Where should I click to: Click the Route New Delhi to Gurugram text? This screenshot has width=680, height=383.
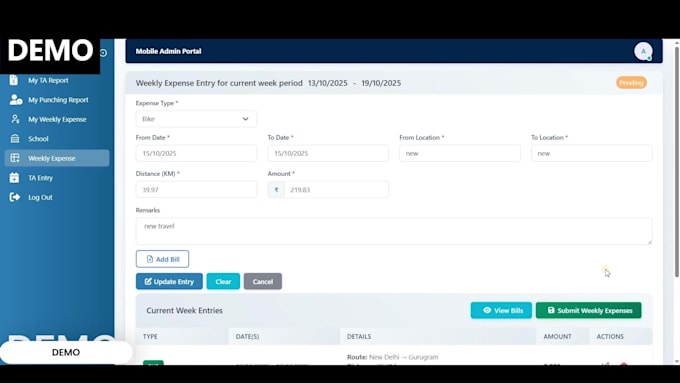point(392,357)
